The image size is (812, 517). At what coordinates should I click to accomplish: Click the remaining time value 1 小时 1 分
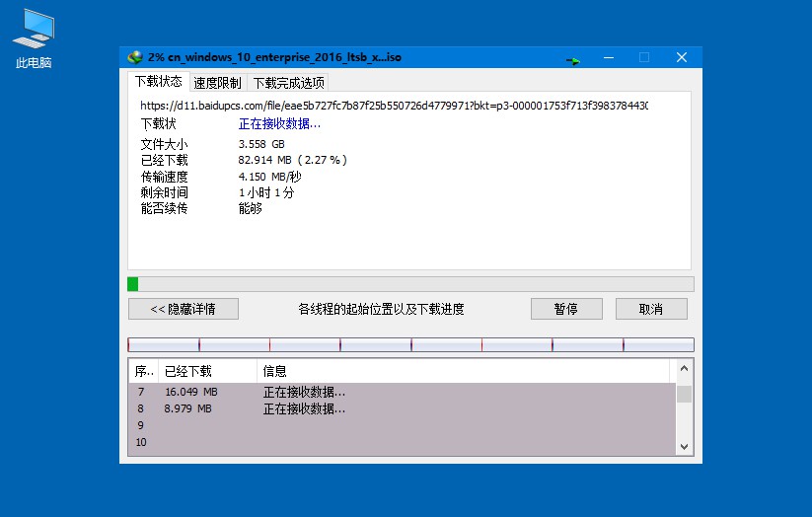[266, 192]
